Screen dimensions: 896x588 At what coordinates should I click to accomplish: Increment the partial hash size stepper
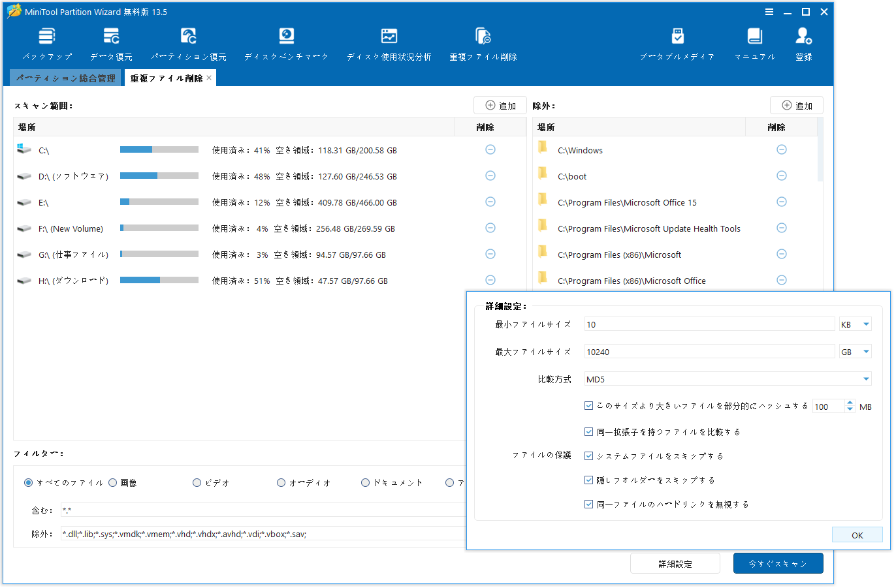(x=850, y=403)
